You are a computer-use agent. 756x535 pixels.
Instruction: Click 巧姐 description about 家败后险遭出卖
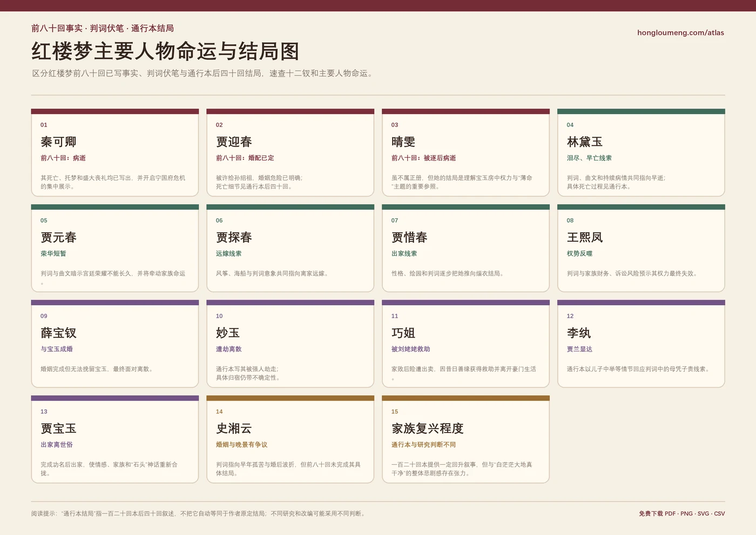[x=464, y=373]
